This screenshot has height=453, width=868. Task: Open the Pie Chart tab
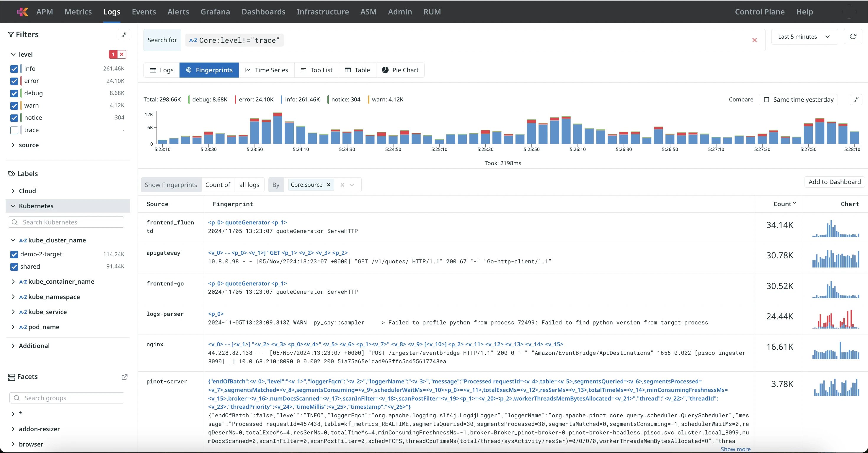click(400, 70)
